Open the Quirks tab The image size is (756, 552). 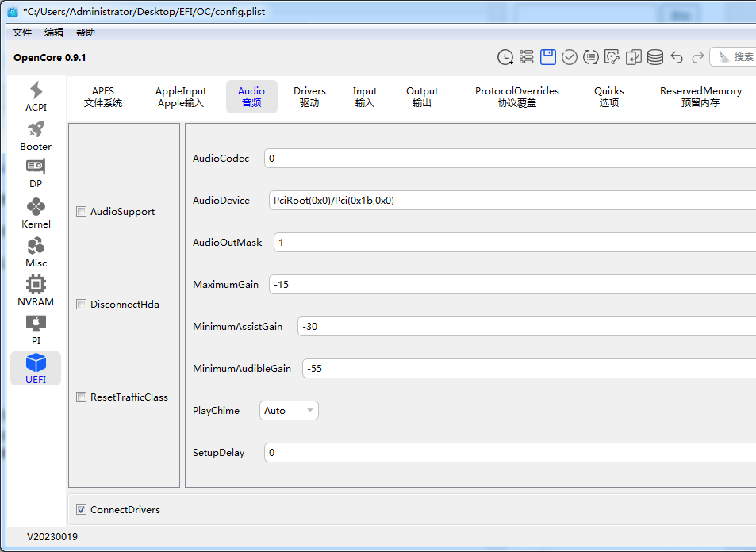[608, 97]
